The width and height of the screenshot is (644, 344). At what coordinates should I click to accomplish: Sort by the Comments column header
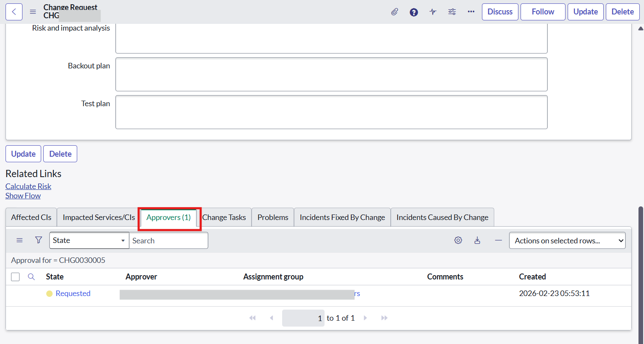(x=445, y=277)
